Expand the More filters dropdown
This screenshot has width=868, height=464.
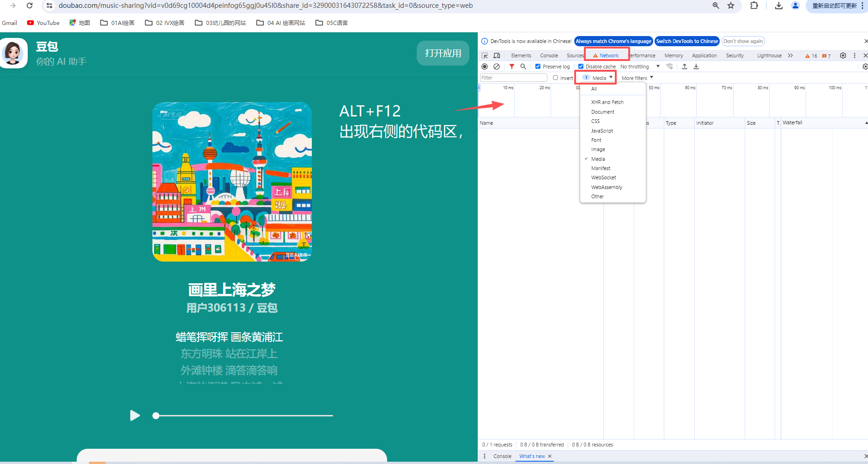637,78
